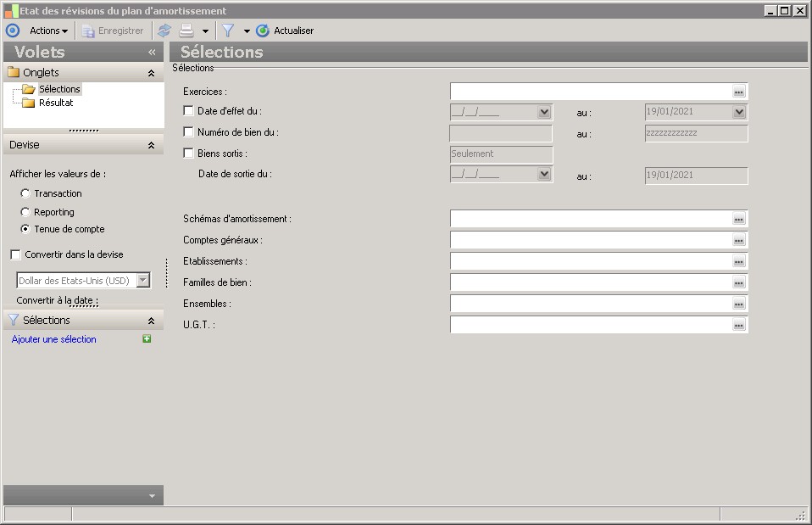This screenshot has width=812, height=525.
Task: Click the blue double-arrow refresh icon
Action: click(164, 31)
